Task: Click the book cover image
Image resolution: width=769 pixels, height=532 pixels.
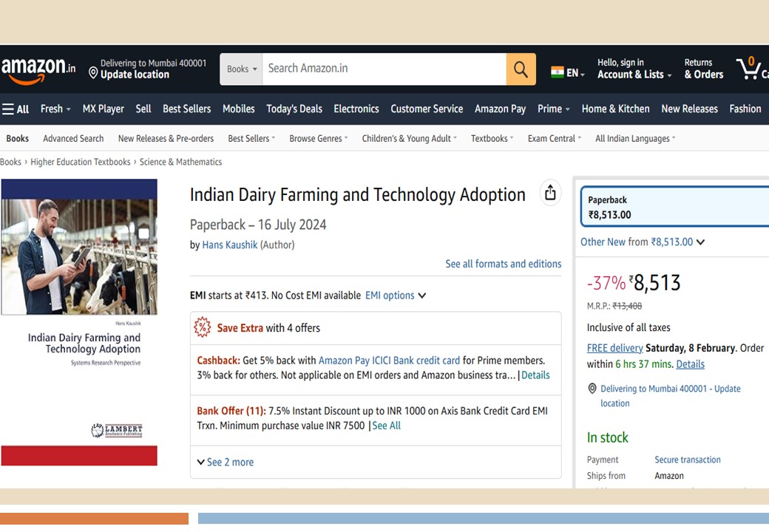Action: (79, 322)
